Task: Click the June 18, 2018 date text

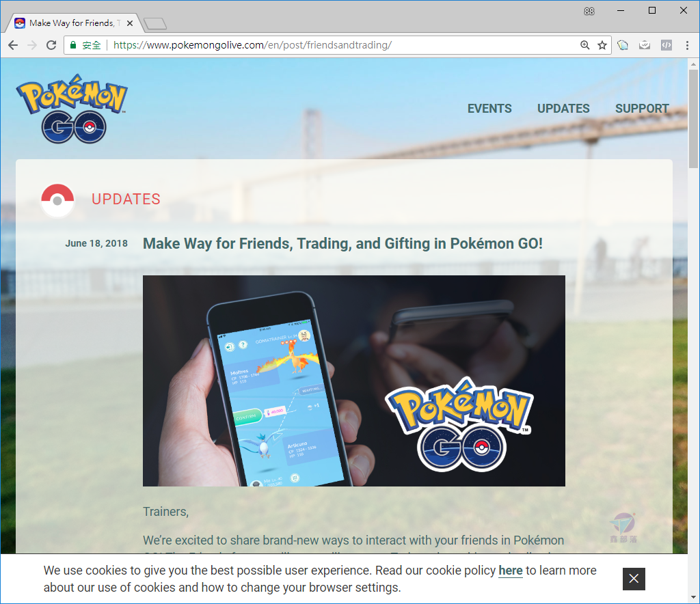Action: coord(96,243)
